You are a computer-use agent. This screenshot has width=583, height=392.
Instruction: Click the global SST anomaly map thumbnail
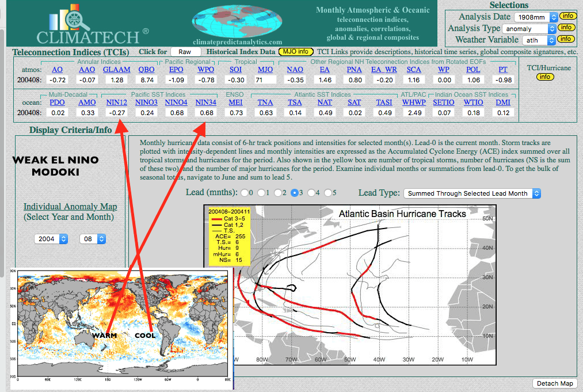124,326
